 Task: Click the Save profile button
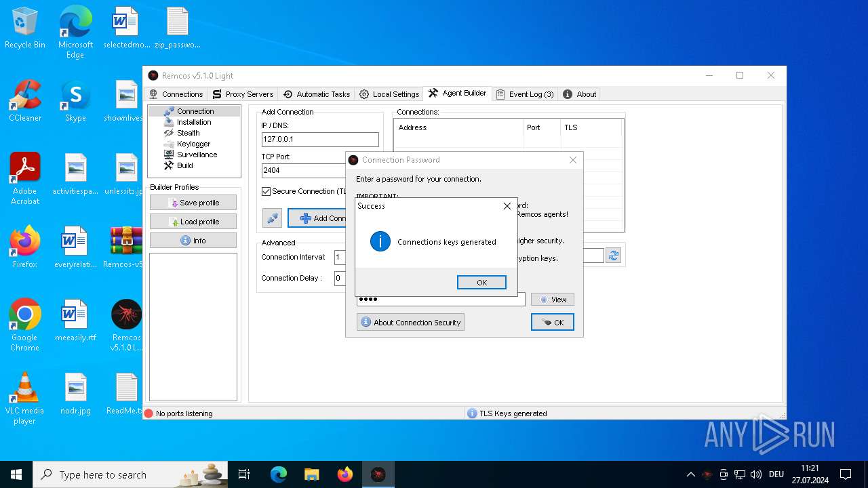click(193, 203)
